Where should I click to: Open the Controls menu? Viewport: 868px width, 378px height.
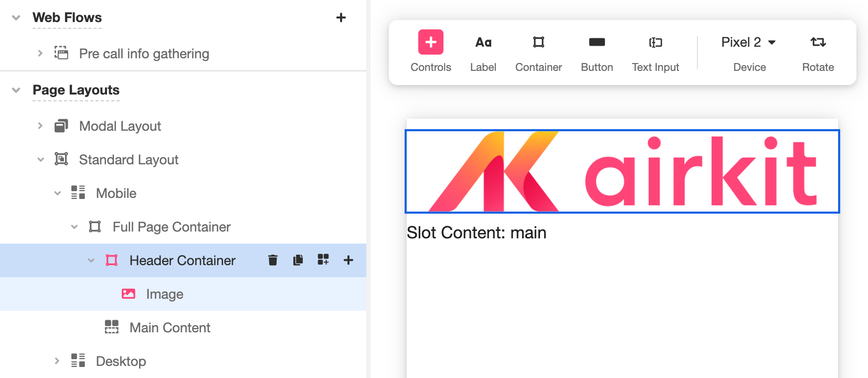pyautogui.click(x=431, y=51)
